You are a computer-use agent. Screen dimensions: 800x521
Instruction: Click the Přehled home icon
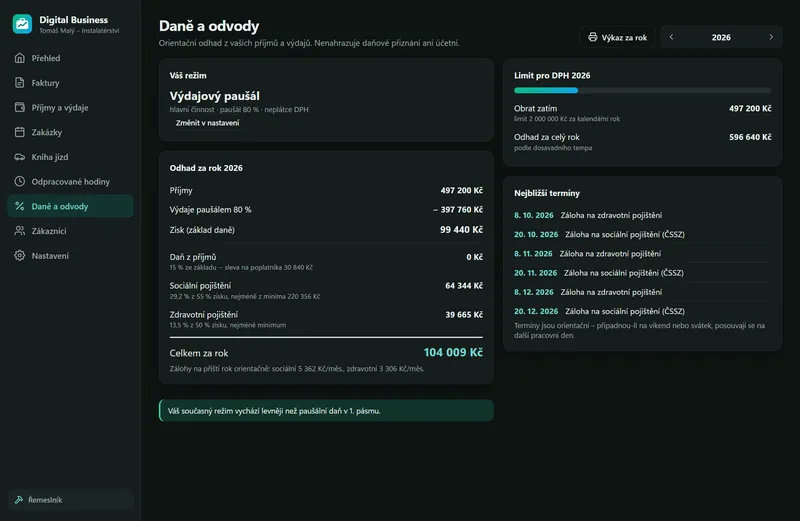(x=19, y=58)
